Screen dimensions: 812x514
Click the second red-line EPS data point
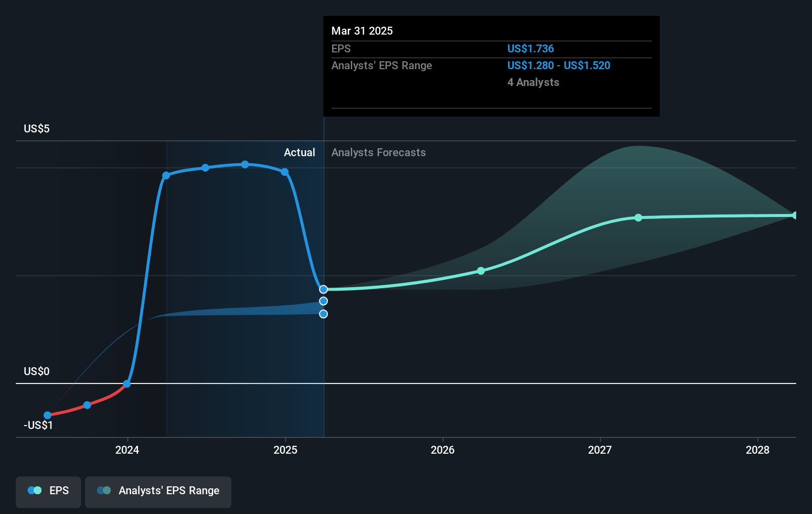tap(87, 405)
